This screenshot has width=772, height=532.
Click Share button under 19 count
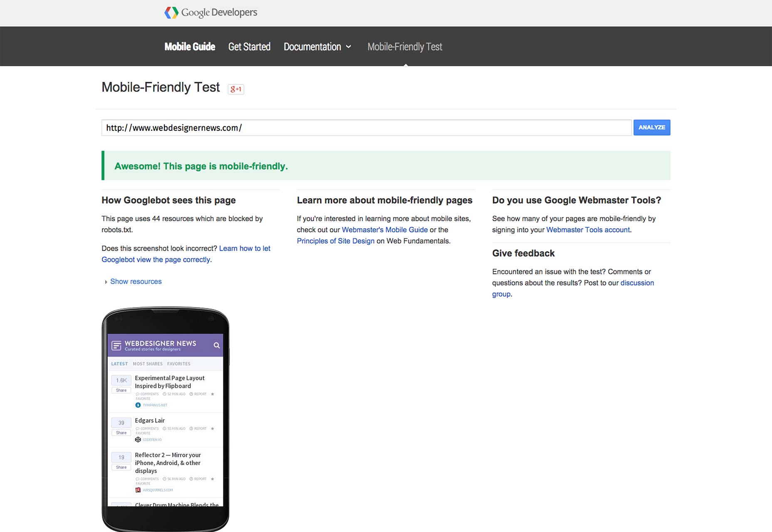click(x=121, y=467)
